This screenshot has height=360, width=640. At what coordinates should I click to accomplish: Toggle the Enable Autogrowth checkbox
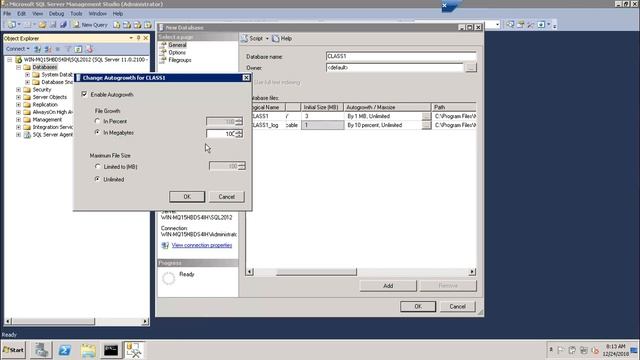coord(84,94)
